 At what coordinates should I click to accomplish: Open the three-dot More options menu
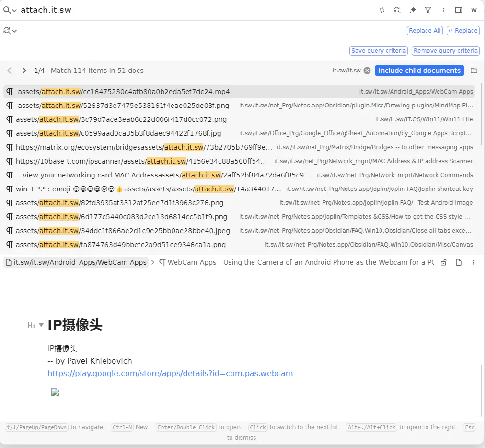click(x=443, y=10)
